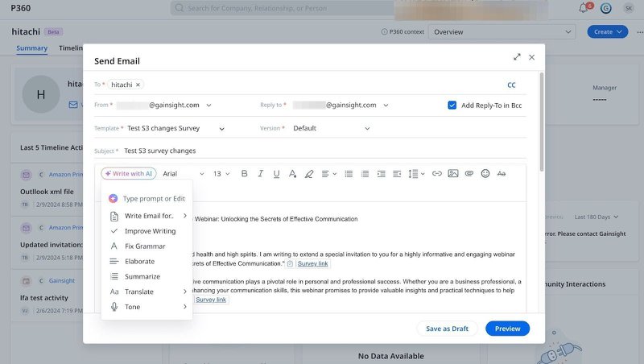Toggle italic text formatting
The image size is (644, 364).
point(260,174)
